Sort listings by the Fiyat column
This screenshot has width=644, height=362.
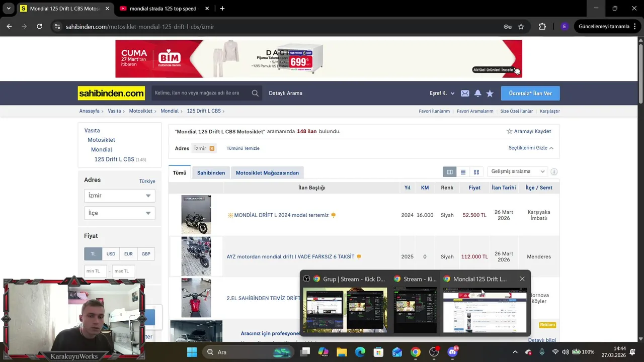click(x=474, y=188)
